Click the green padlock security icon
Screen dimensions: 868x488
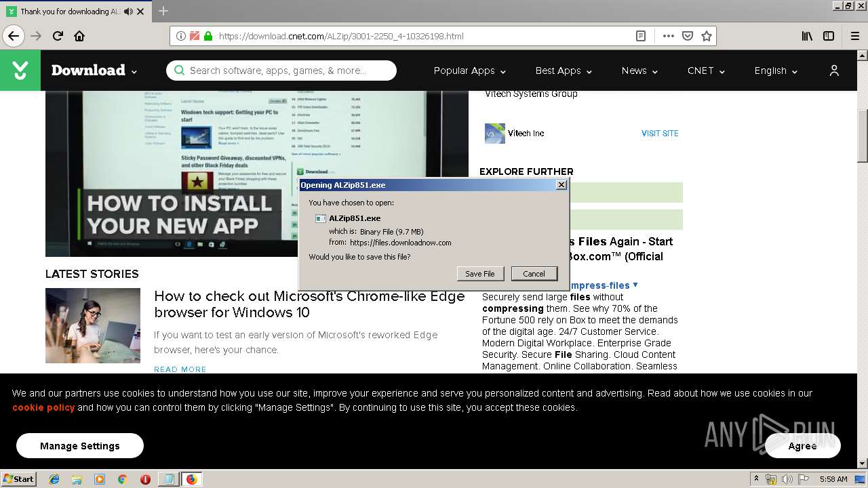(208, 36)
